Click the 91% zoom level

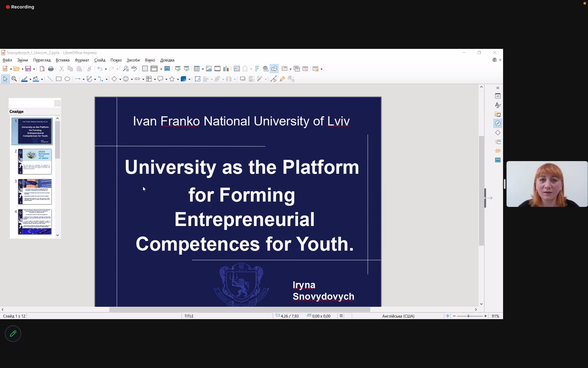(x=496, y=316)
